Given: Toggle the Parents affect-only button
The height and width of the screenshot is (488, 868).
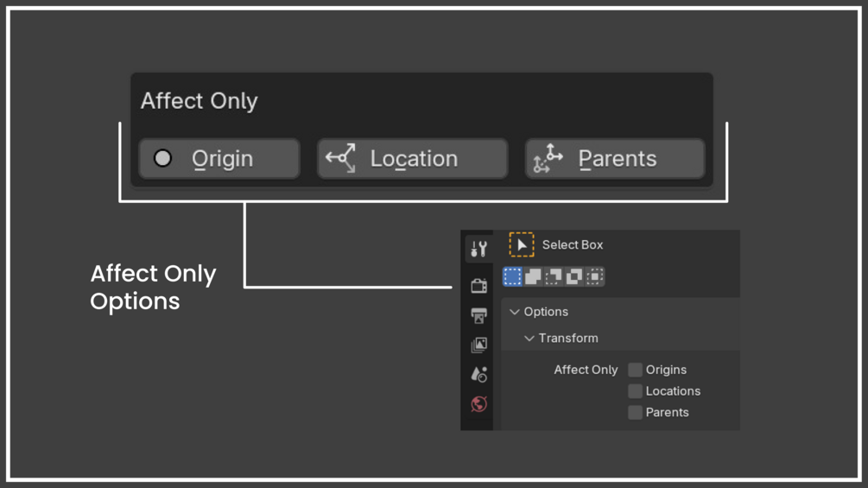Looking at the screenshot, I should pyautogui.click(x=614, y=159).
